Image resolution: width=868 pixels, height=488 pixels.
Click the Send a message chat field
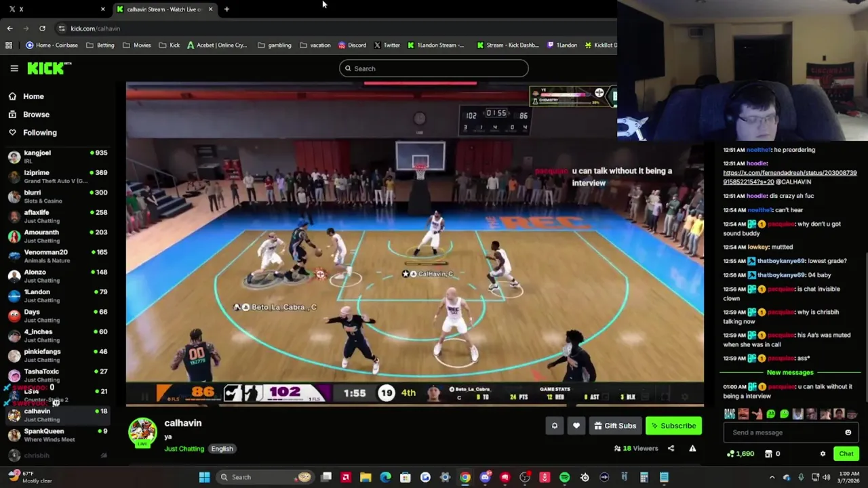pyautogui.click(x=783, y=432)
